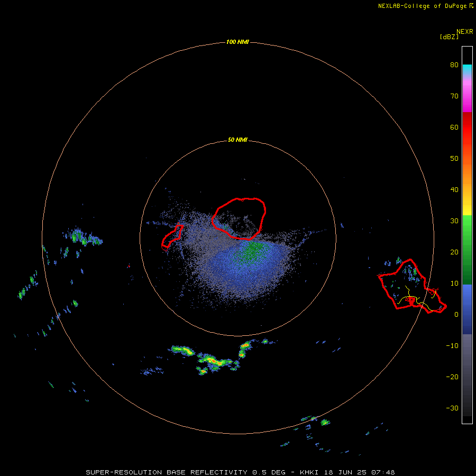Click the NEXR label above the color scale
This screenshot has width=476, height=476.
coord(464,32)
